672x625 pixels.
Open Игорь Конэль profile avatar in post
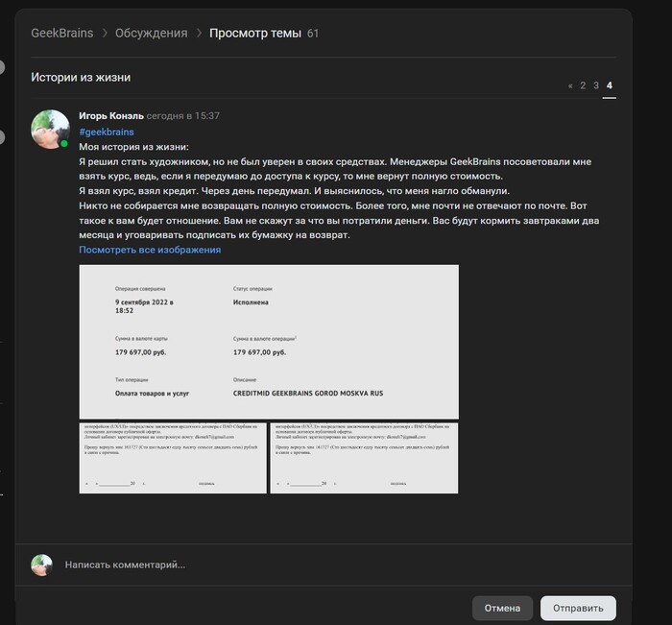click(x=50, y=129)
